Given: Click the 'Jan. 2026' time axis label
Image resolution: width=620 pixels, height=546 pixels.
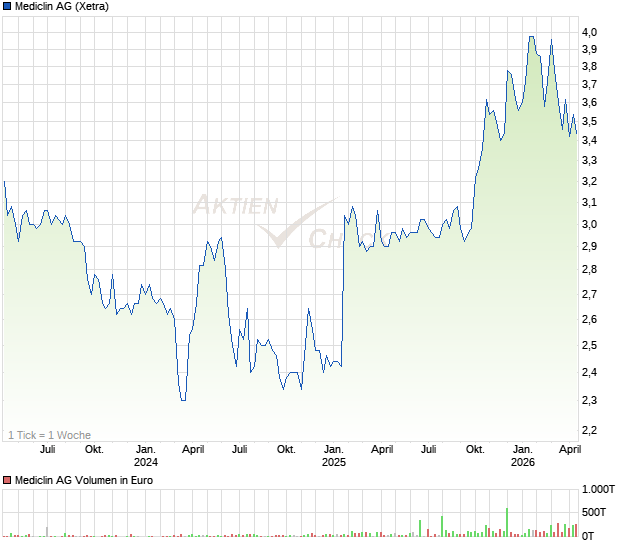Looking at the screenshot, I should [x=522, y=455].
